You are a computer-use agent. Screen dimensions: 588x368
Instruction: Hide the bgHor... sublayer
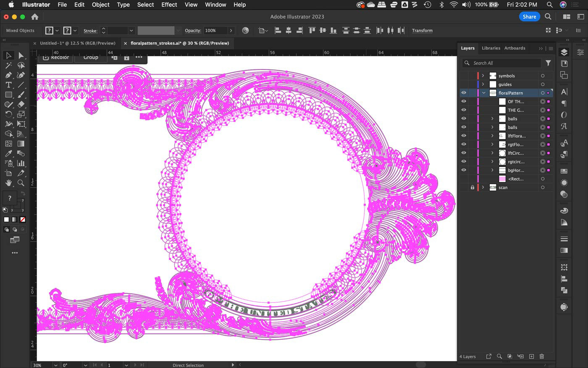coord(464,170)
